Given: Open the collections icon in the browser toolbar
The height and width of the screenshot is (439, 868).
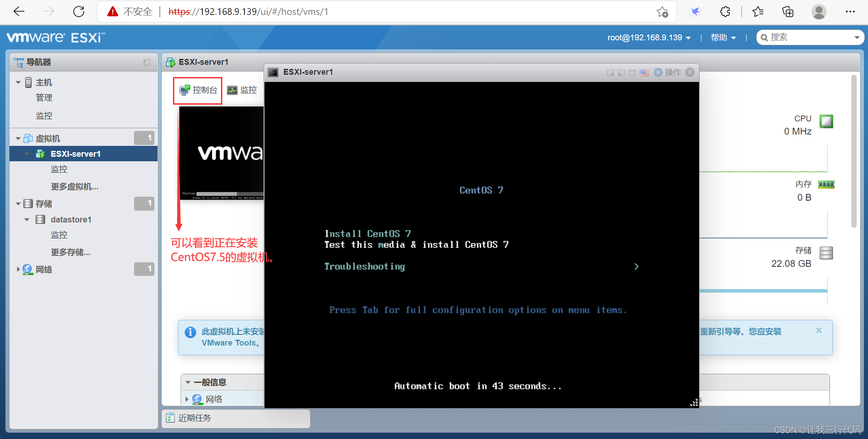Looking at the screenshot, I should (x=788, y=12).
